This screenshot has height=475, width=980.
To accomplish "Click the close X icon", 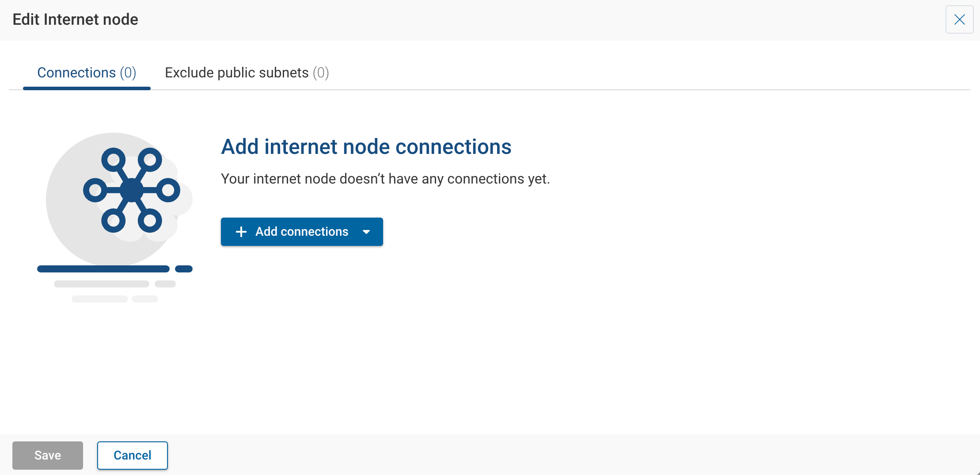I will [959, 19].
